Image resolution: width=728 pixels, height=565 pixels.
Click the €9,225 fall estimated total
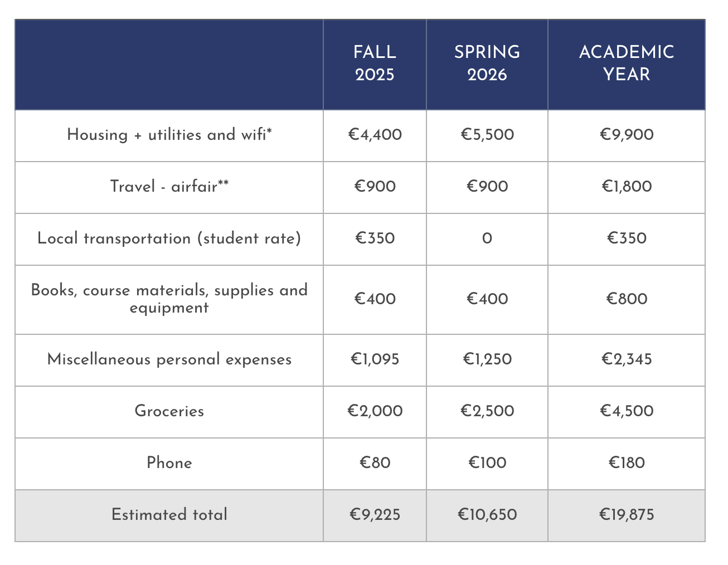tap(375, 514)
